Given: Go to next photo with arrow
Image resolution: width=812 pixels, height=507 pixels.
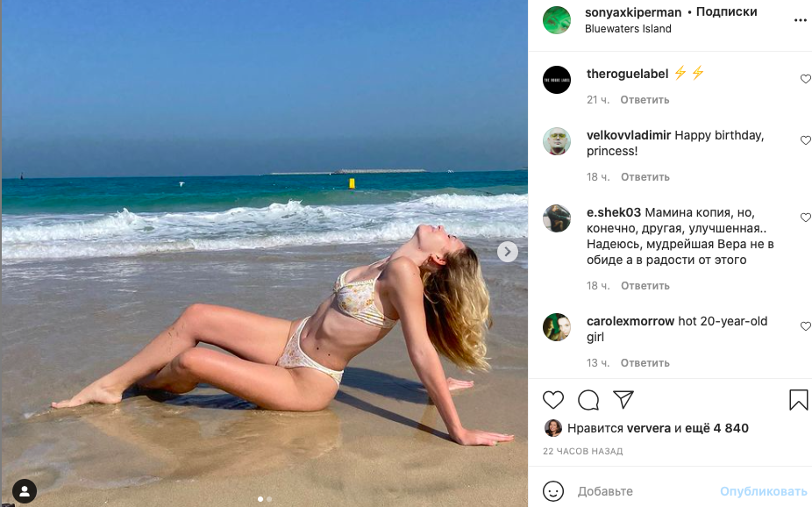Looking at the screenshot, I should click(x=508, y=252).
